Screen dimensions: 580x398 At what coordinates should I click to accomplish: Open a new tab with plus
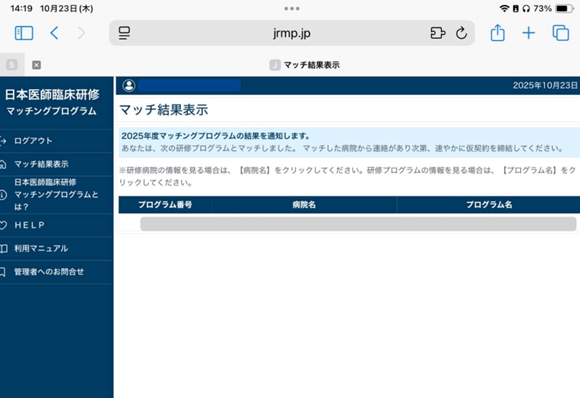529,33
